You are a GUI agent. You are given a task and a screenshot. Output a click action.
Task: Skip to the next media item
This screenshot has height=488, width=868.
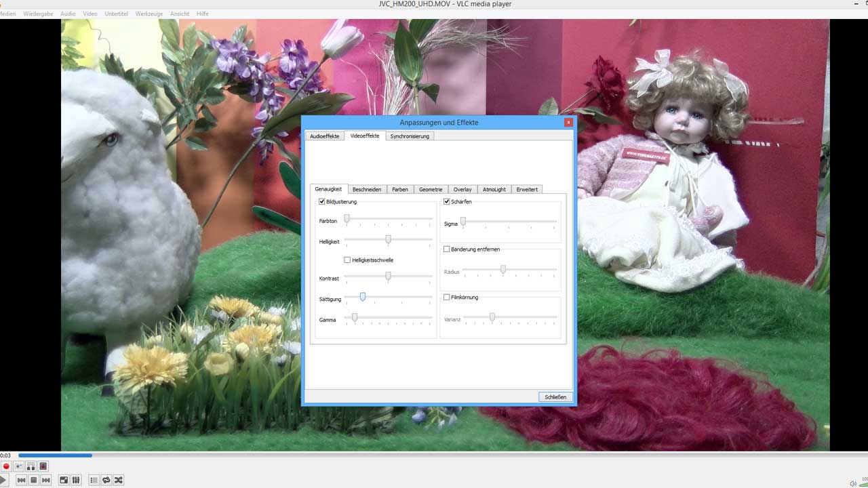[x=46, y=480]
